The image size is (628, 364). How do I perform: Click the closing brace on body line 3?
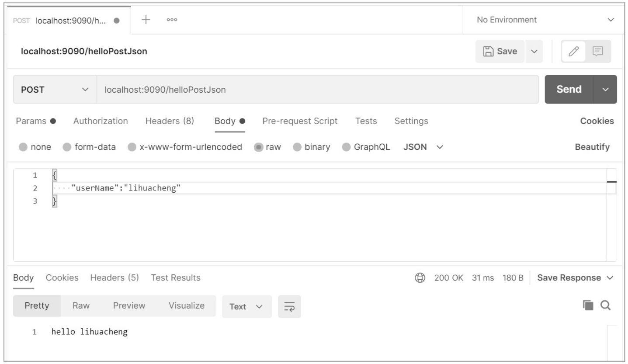click(x=55, y=201)
